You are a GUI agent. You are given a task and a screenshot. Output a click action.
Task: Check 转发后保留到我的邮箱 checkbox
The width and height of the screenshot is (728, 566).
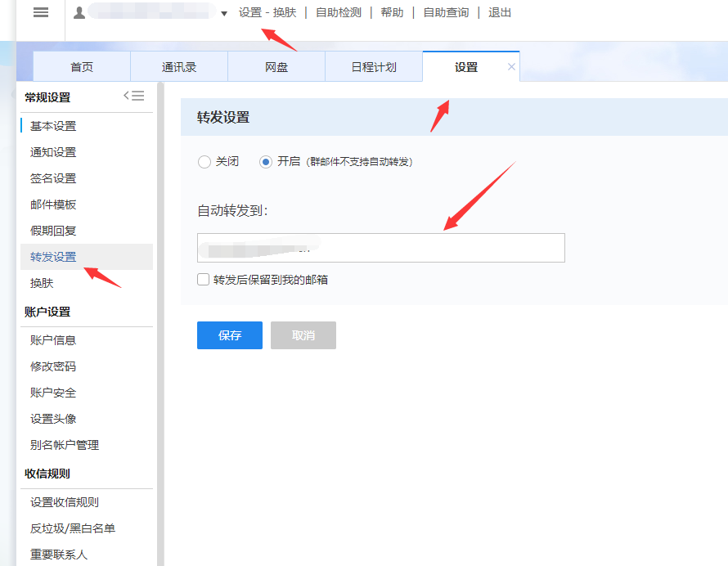tap(204, 280)
